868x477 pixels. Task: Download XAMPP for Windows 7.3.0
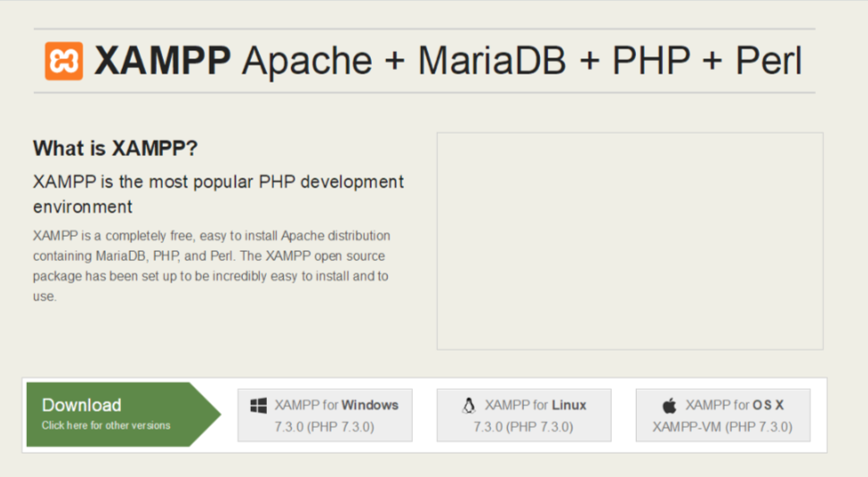[325, 415]
